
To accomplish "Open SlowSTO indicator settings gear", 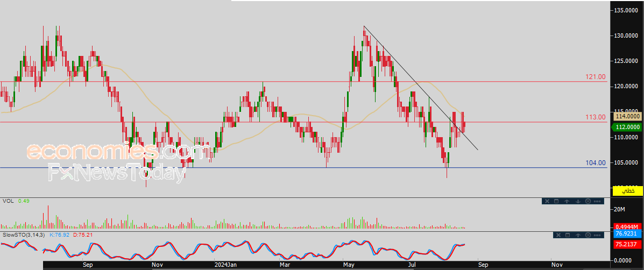I will point(588,235).
